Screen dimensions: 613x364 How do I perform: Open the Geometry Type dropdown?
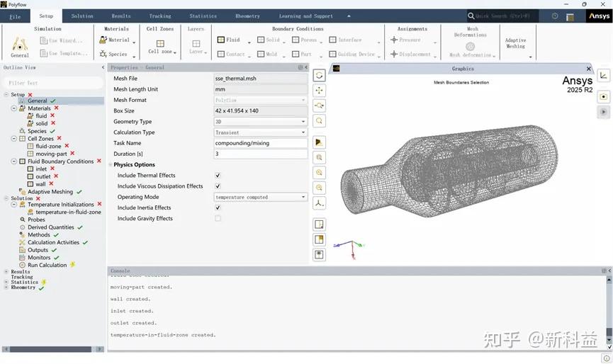(x=260, y=122)
